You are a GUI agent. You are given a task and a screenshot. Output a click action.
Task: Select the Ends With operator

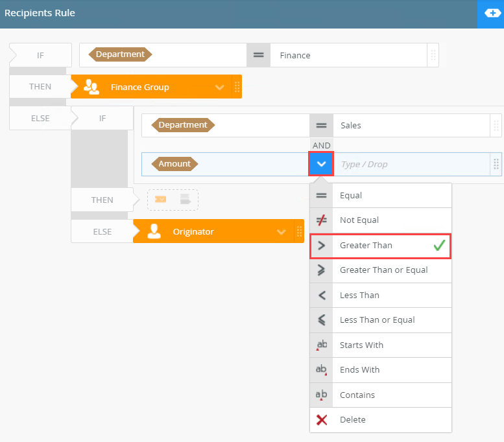381,369
